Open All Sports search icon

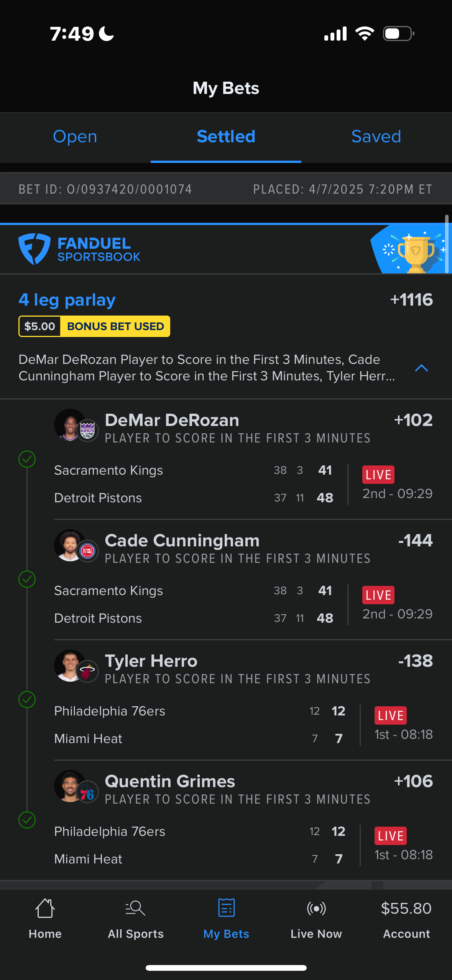(135, 908)
